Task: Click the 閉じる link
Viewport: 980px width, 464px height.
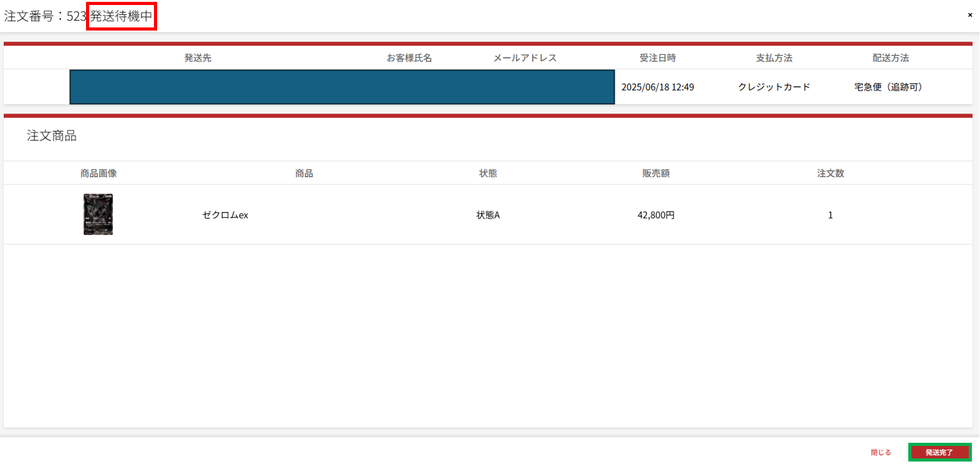Action: click(880, 452)
